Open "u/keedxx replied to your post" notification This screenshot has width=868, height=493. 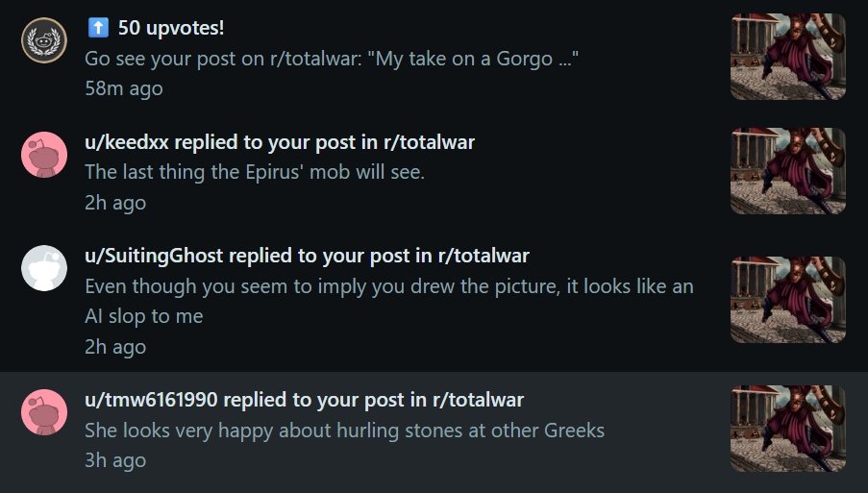pyautogui.click(x=280, y=142)
